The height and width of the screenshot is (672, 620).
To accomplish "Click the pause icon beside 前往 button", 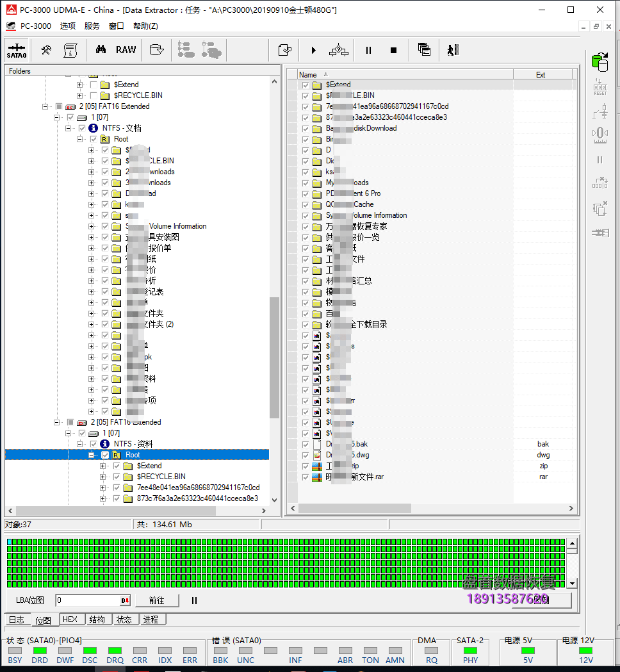I will (x=195, y=600).
